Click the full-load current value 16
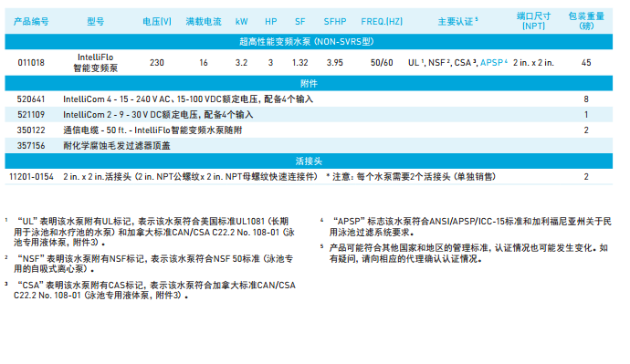This screenshot has width=630, height=364. point(204,63)
